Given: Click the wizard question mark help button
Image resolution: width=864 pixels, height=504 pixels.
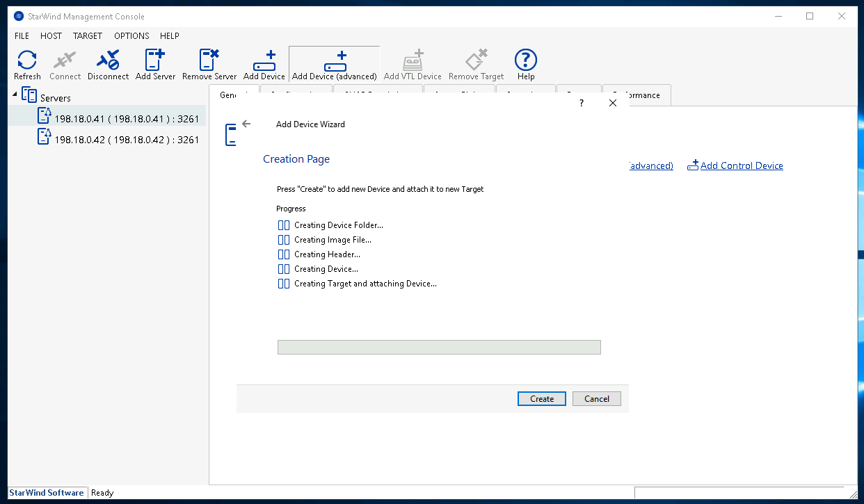Looking at the screenshot, I should click(582, 103).
